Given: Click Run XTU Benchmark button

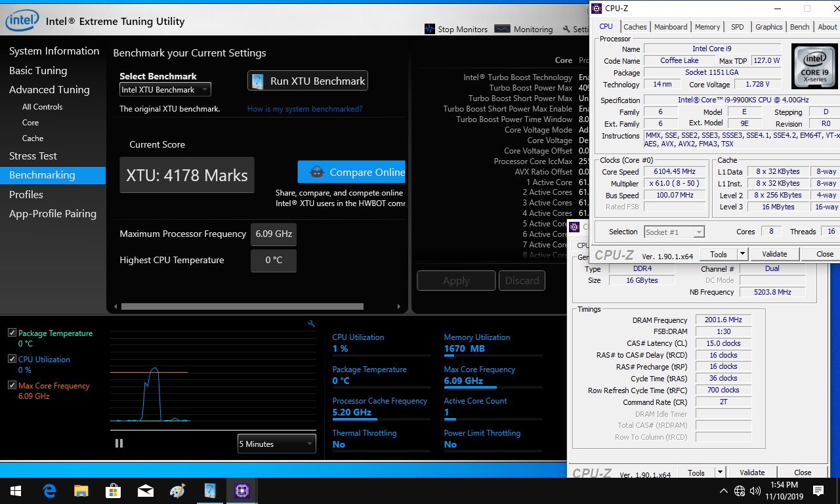Looking at the screenshot, I should [x=308, y=81].
